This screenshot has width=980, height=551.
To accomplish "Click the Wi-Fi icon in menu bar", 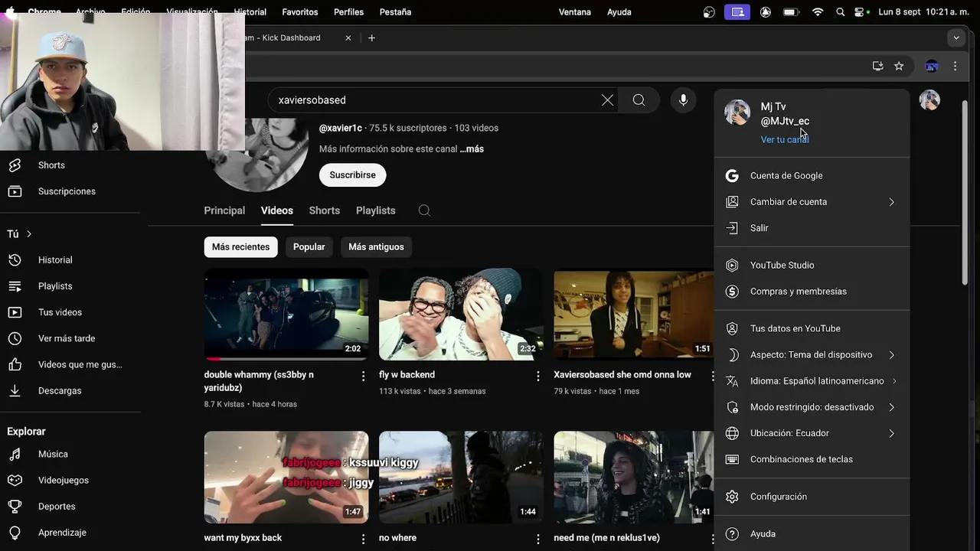I will coord(818,12).
